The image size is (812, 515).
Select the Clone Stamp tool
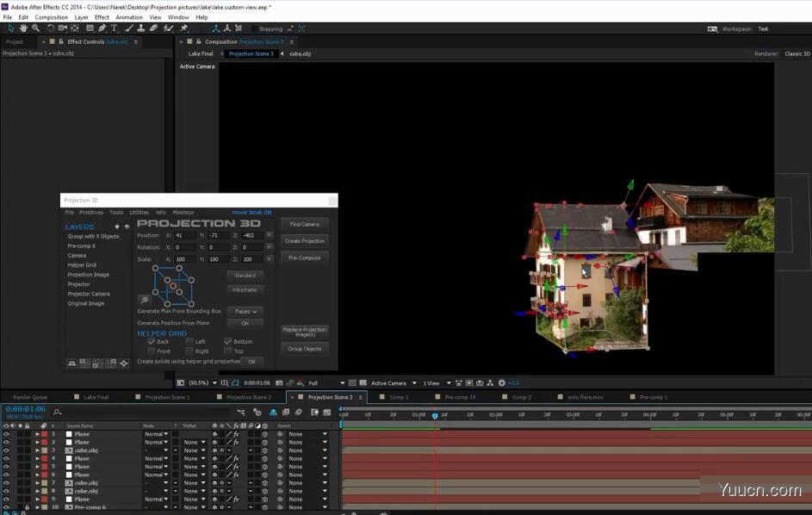(x=141, y=28)
